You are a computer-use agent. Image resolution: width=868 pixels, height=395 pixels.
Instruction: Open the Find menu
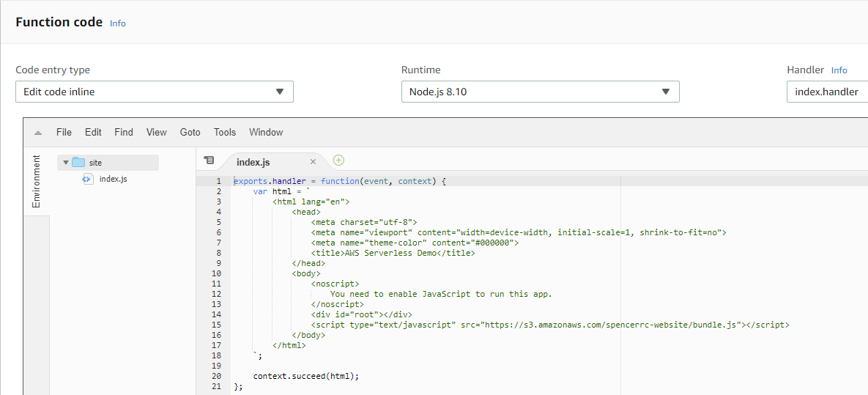[x=124, y=133]
